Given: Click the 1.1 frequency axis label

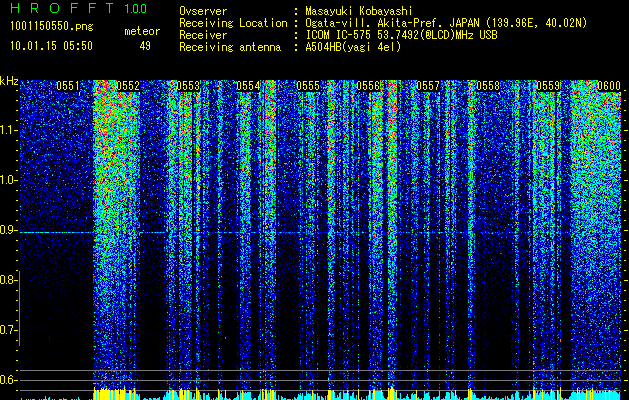Looking at the screenshot, I should (x=8, y=130).
